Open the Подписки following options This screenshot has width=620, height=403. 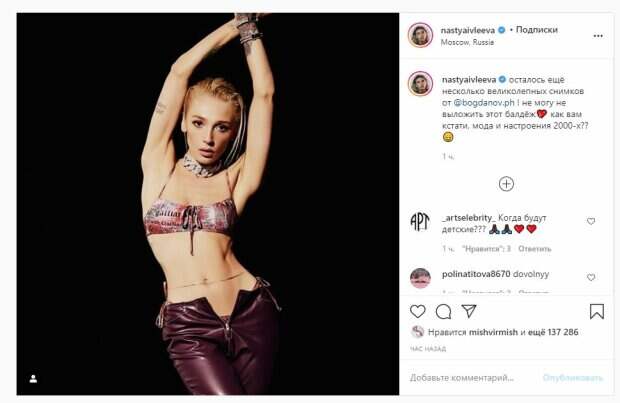click(555, 29)
